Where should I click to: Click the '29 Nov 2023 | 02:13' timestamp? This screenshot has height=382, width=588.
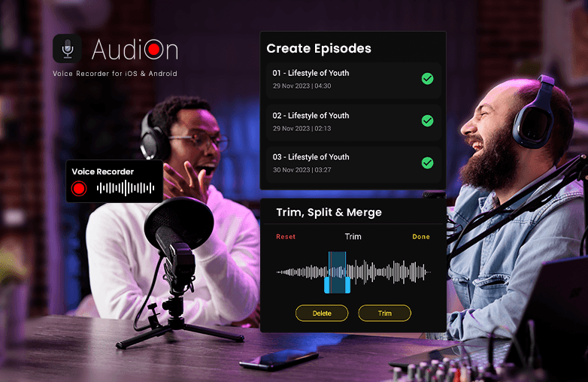coord(302,129)
